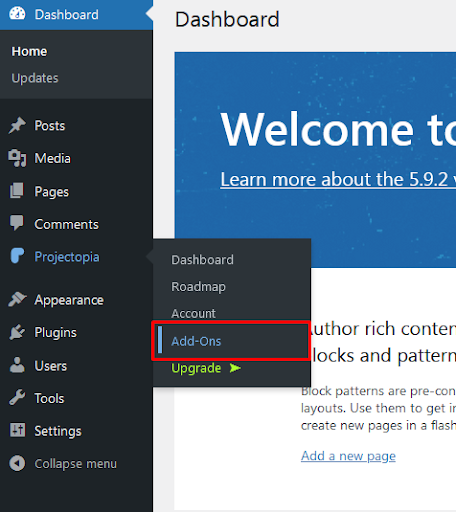Open Media via its camera-music icon
Image resolution: width=456 pixels, height=512 pixels.
pyautogui.click(x=17, y=158)
